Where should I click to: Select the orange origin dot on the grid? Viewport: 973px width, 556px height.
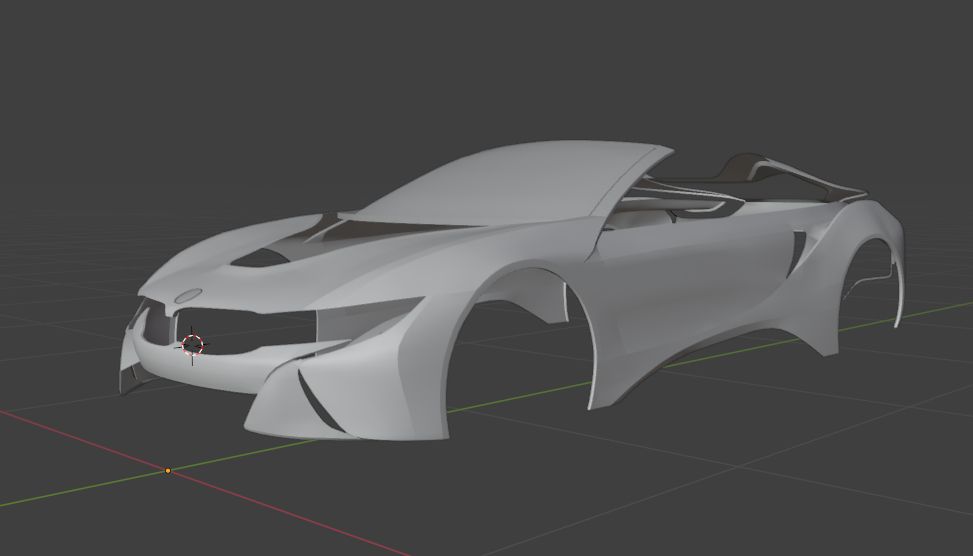click(168, 471)
